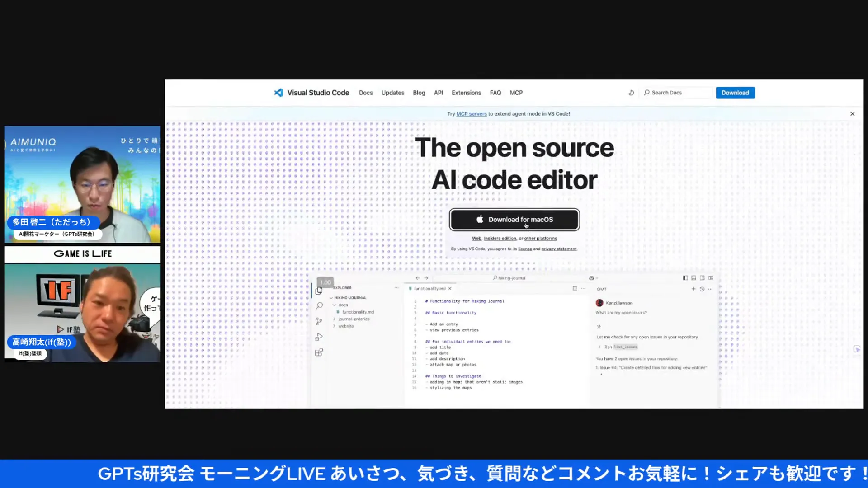Click the hiking-journal command search bar
Screen dimensions: 868x488
click(x=509, y=278)
